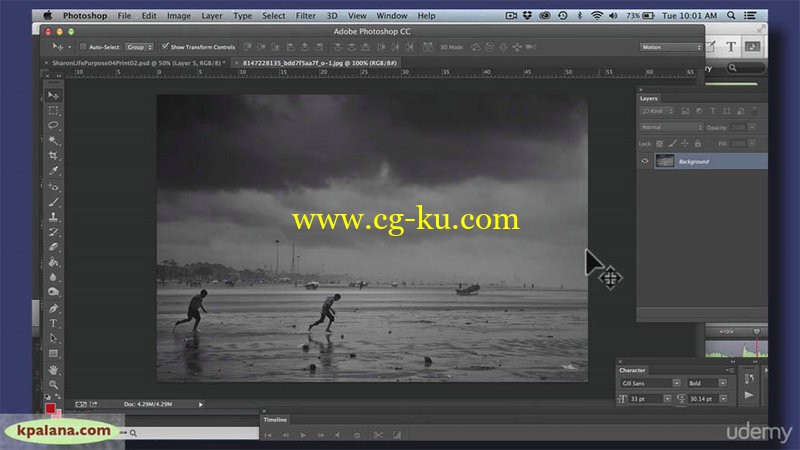This screenshot has height=450, width=800.
Task: Open macOS Spotlight search
Action: tap(731, 15)
